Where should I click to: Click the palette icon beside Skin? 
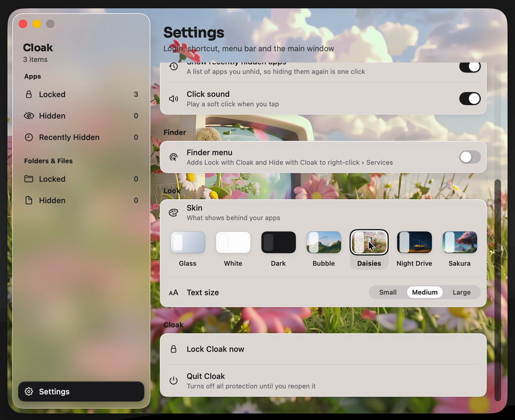point(173,213)
